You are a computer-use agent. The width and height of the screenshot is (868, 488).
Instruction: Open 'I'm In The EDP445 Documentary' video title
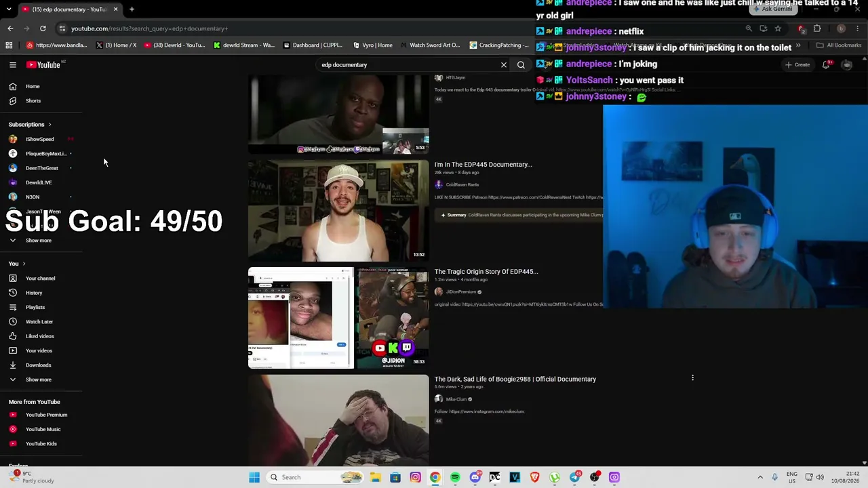483,165
